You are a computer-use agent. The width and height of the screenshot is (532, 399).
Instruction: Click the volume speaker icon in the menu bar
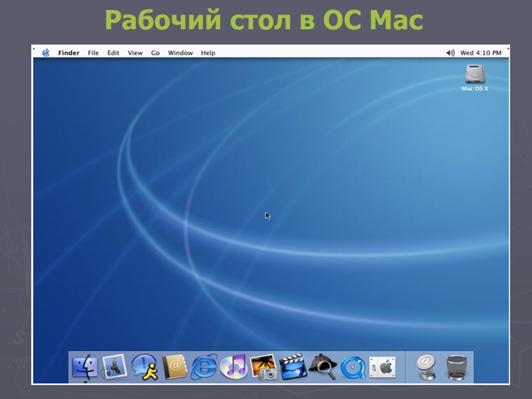coord(450,52)
